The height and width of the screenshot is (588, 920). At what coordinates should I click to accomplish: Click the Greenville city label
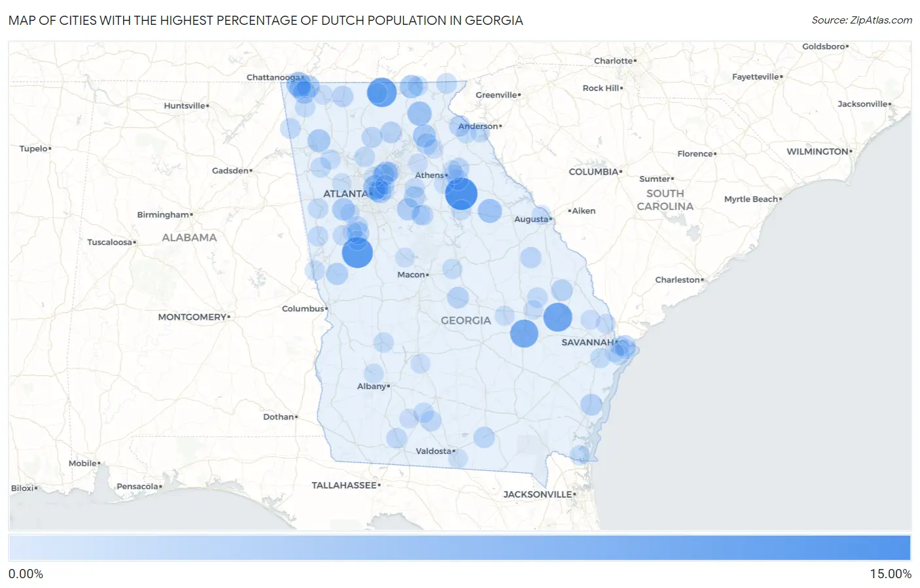coord(496,95)
